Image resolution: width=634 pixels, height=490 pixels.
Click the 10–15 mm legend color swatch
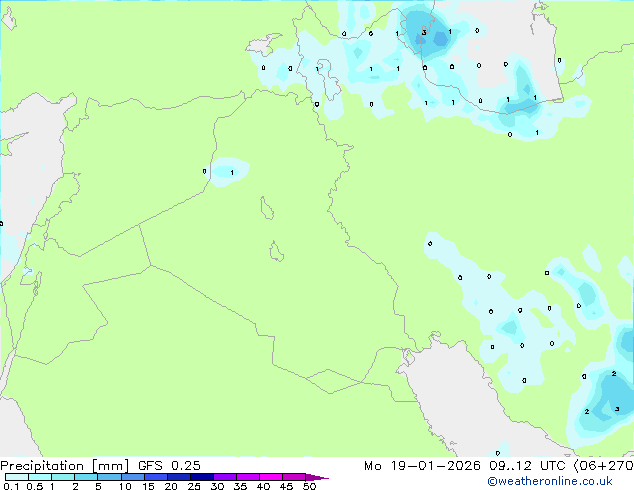tap(132, 477)
